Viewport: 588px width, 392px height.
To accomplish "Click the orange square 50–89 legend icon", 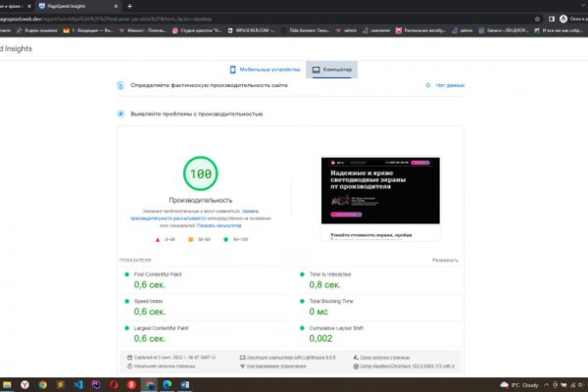I will (x=190, y=239).
